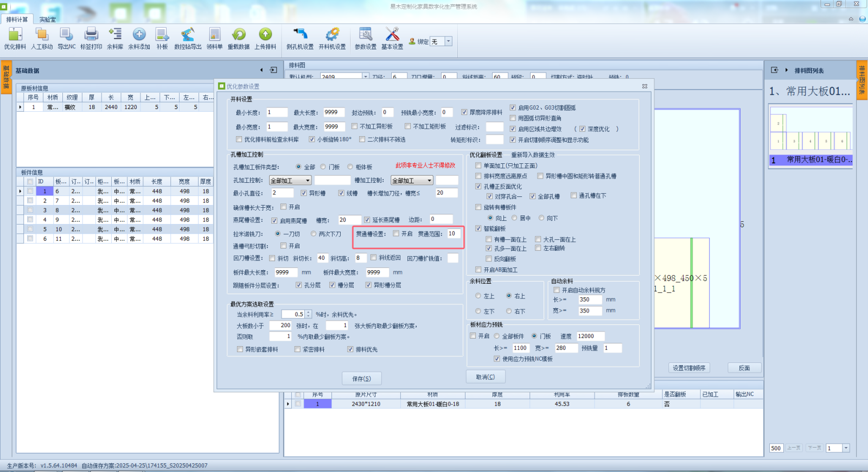Click 下一页 pagination button

[814, 448]
